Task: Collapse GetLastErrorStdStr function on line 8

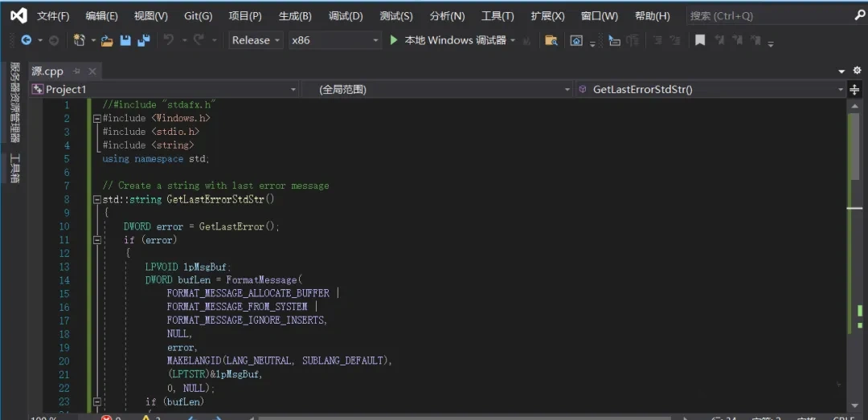Action: tap(97, 199)
